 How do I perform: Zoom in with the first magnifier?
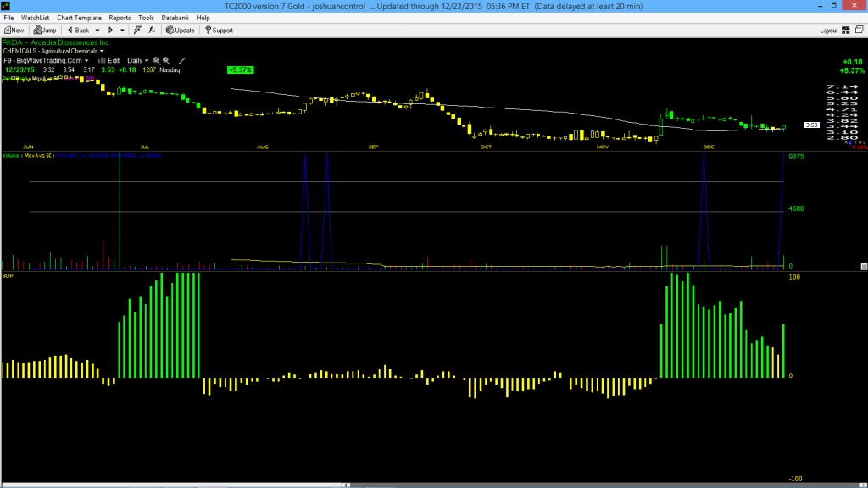[x=157, y=61]
